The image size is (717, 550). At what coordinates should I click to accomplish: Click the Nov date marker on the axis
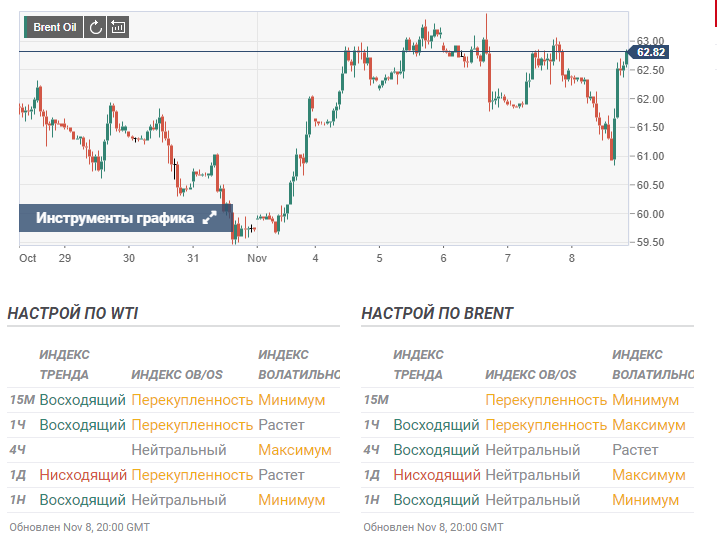257,258
